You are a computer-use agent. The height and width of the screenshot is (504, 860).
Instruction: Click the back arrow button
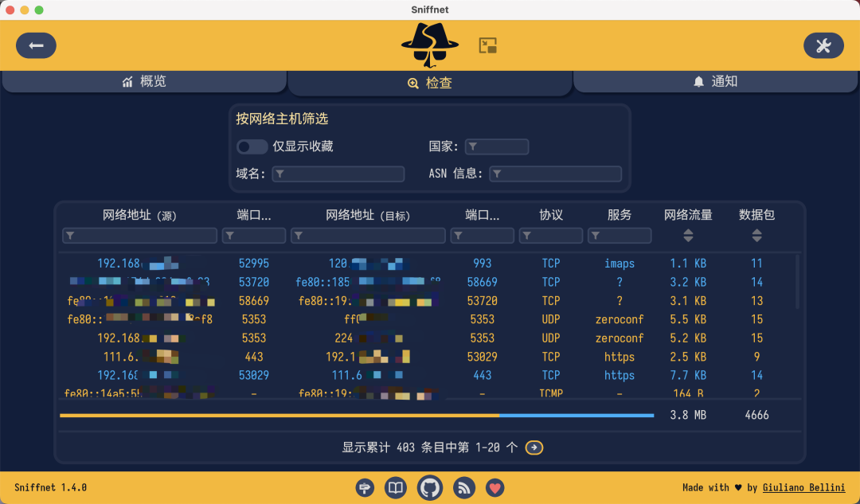[x=36, y=45]
